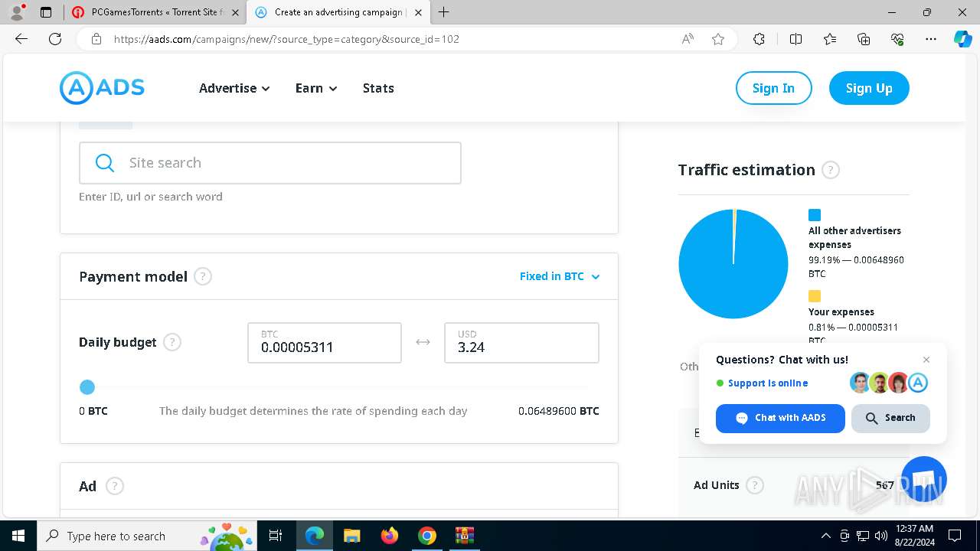Click the blue All other advertisers swatch
The width and height of the screenshot is (980, 551).
click(x=815, y=215)
